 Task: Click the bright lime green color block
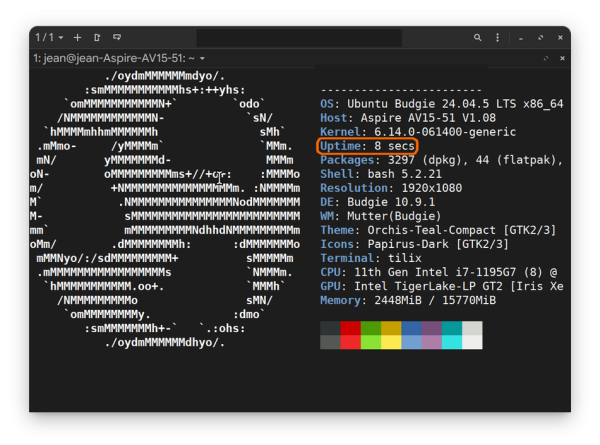click(371, 342)
